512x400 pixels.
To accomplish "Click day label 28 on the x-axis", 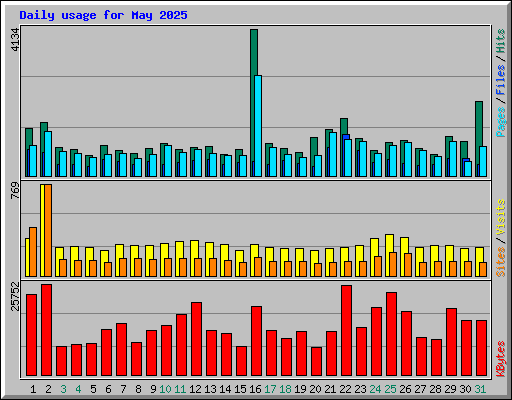I will tap(435, 389).
